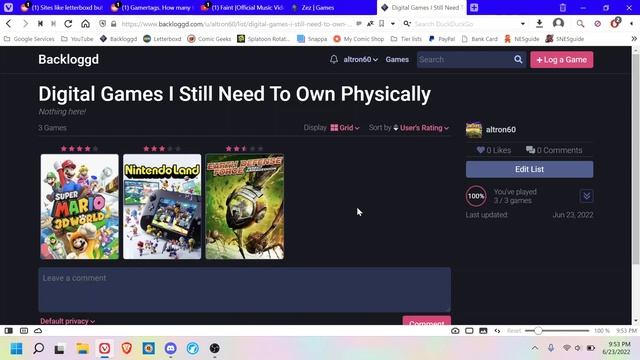Go forward in browser history
Image resolution: width=640 pixels, height=360 pixels.
[25, 24]
